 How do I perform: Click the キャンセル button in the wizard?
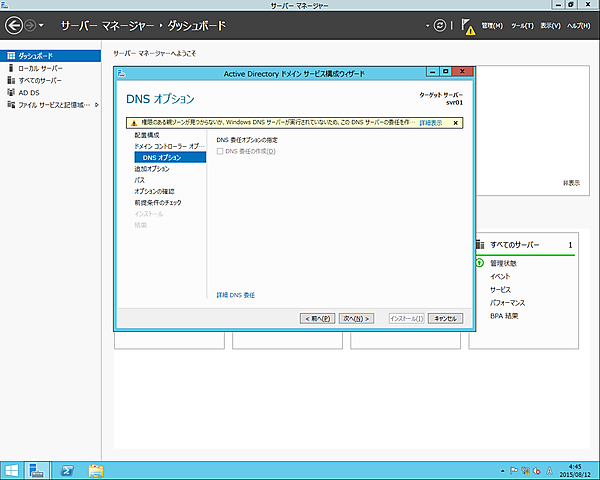445,318
